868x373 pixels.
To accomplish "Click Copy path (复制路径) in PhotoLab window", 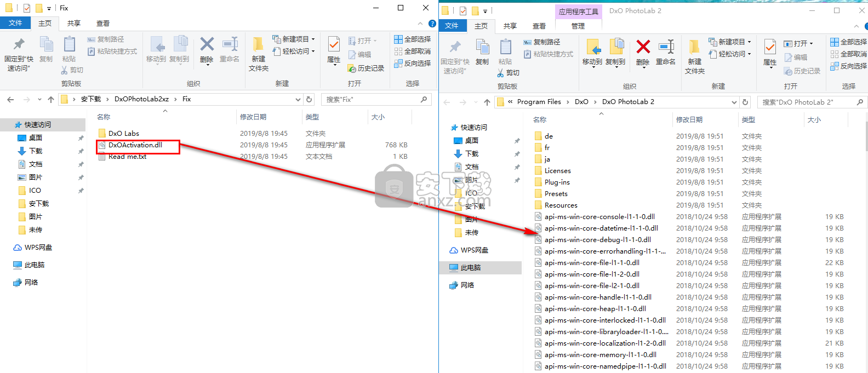I will (542, 42).
